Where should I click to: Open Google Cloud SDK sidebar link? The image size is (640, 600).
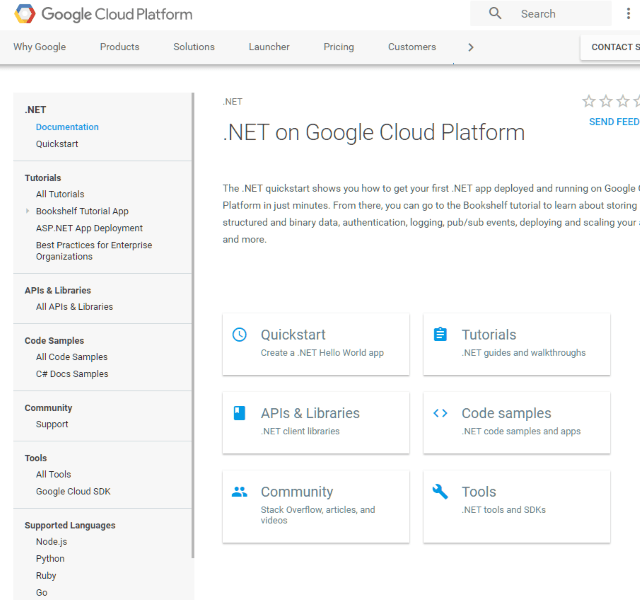73,491
